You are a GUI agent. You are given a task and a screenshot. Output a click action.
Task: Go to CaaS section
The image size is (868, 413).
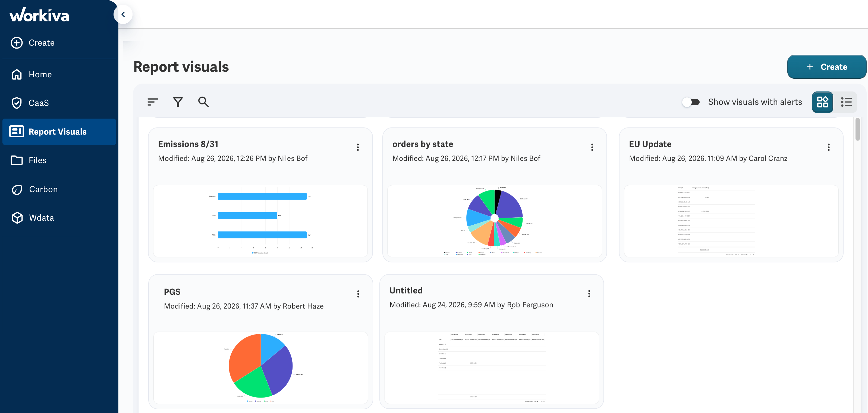point(59,103)
